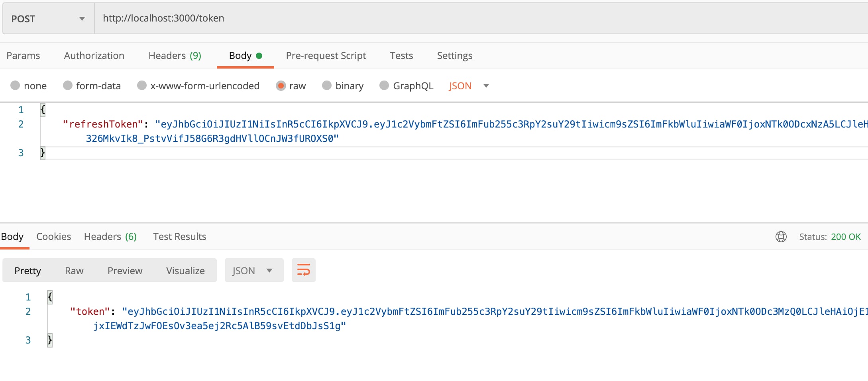This screenshot has width=868, height=381.
Task: Open the response JSON format dropdown
Action: coord(254,271)
